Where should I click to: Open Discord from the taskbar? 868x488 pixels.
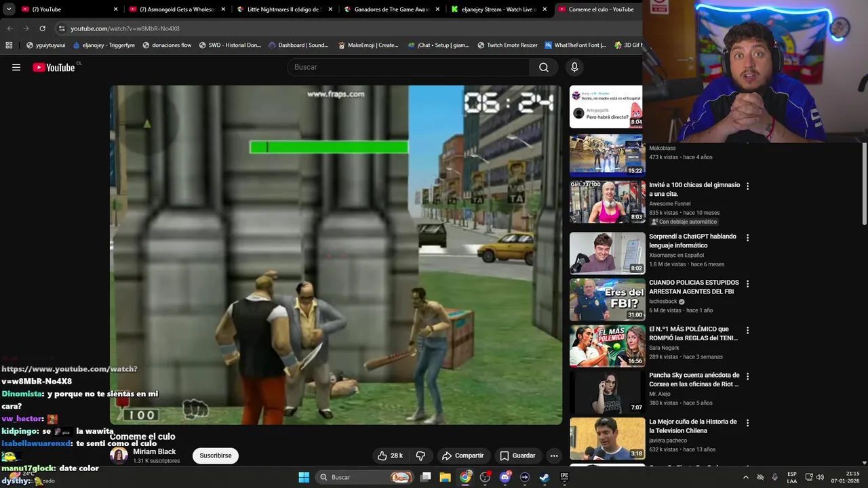(x=505, y=477)
